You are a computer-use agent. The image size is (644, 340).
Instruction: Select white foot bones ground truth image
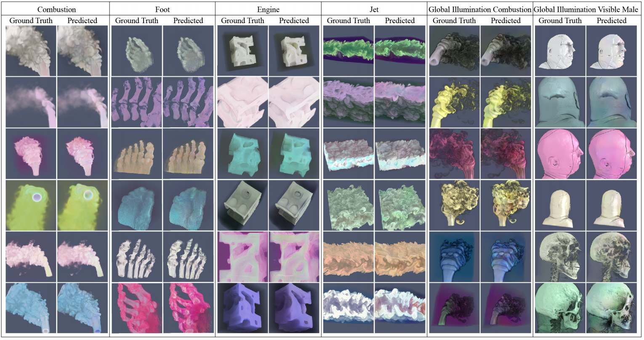137,257
